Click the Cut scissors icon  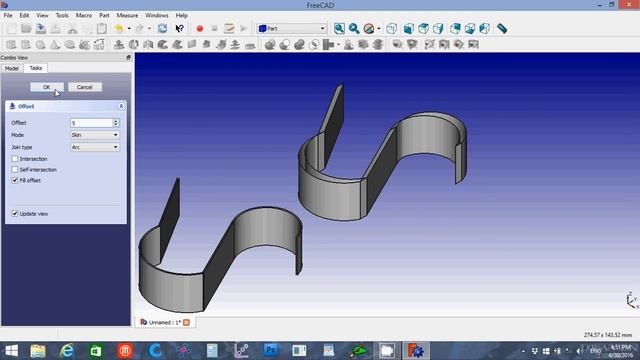[x=73, y=29]
